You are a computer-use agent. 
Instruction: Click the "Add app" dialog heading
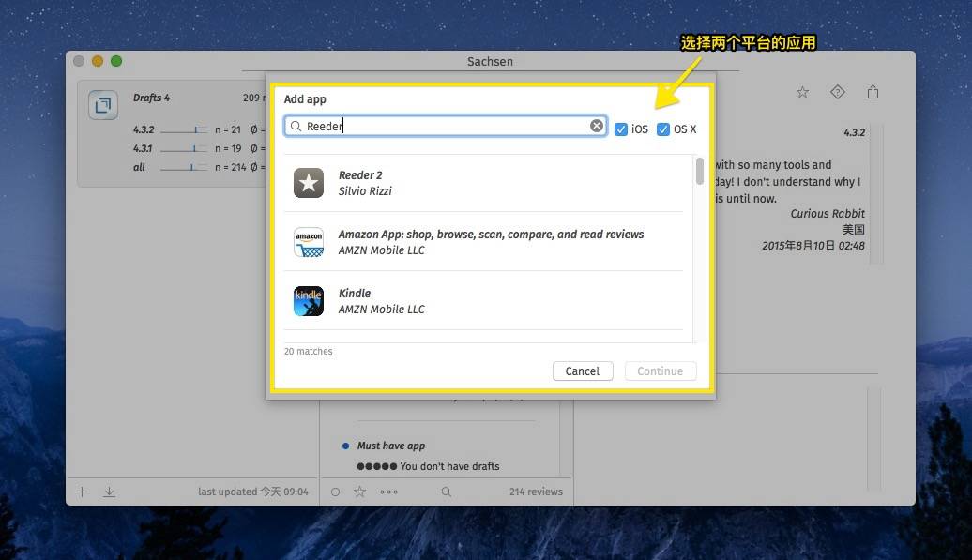pyautogui.click(x=305, y=99)
